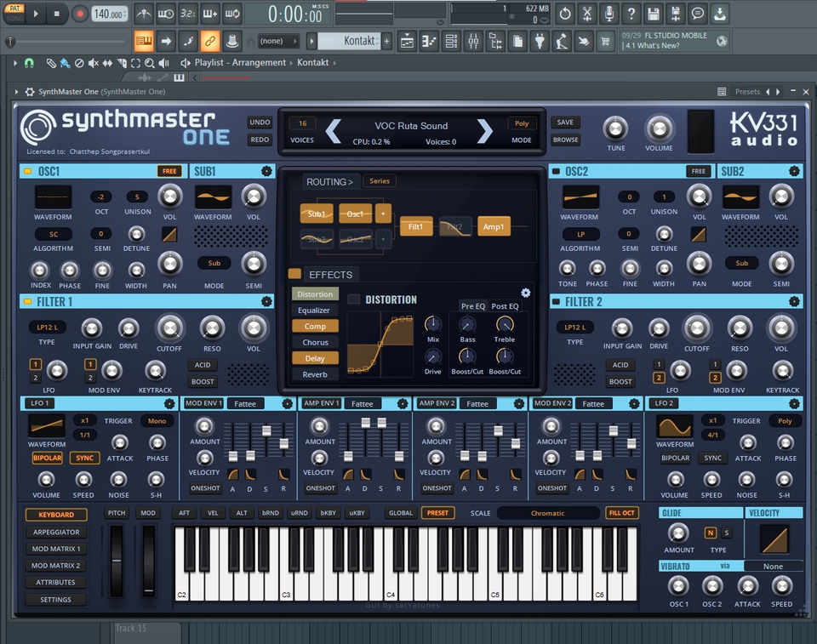Enable the Distortion effect power toggle
817x644 pixels.
pos(354,299)
